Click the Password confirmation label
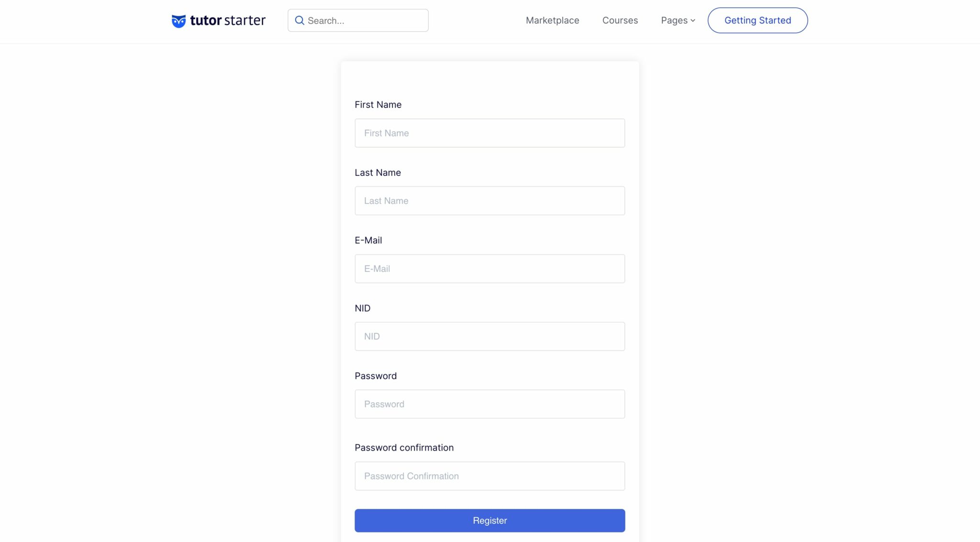The height and width of the screenshot is (542, 980). (x=404, y=447)
